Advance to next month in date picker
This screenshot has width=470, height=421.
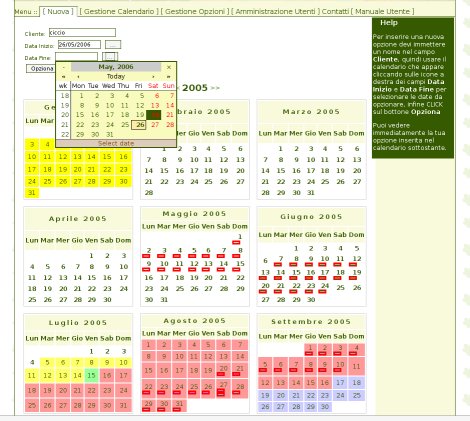(153, 76)
